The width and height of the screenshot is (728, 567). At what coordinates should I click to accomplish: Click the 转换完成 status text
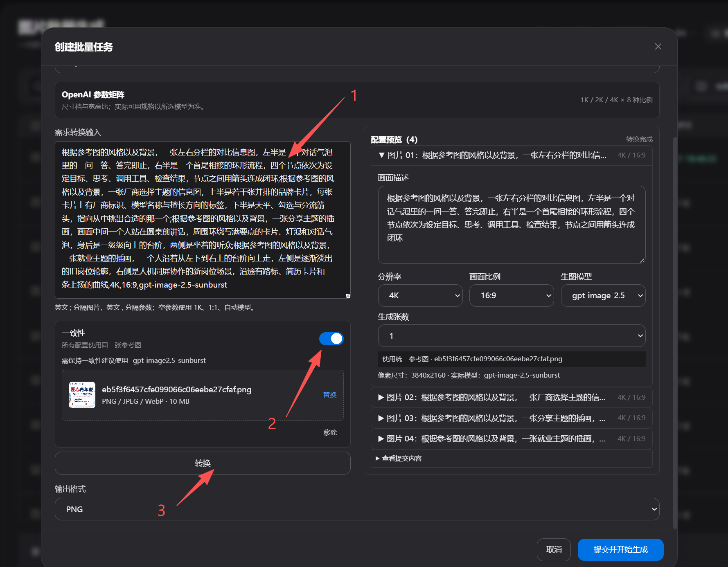tap(639, 139)
